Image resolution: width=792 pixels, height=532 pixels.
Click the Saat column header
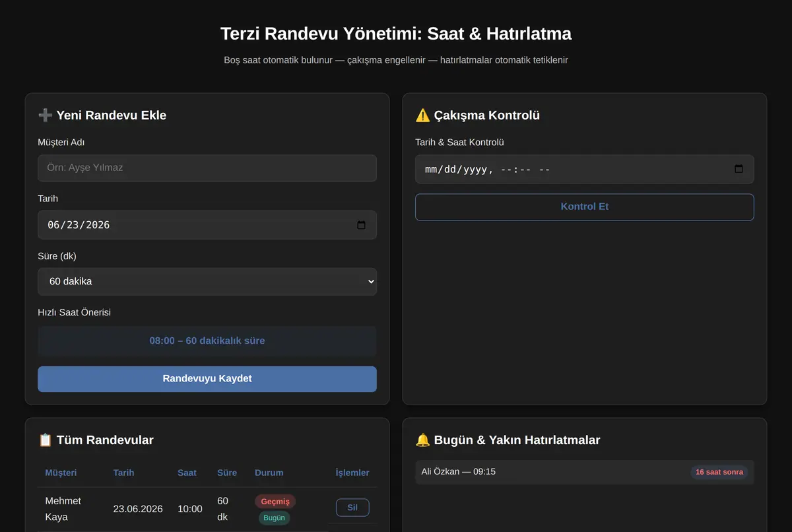[x=187, y=473]
